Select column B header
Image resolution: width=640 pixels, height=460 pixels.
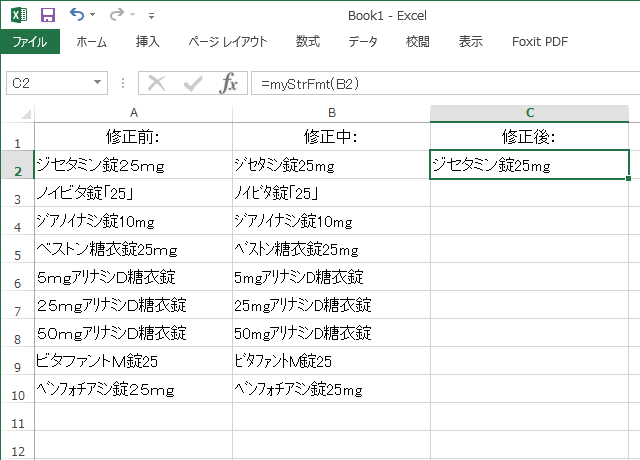[x=331, y=113]
